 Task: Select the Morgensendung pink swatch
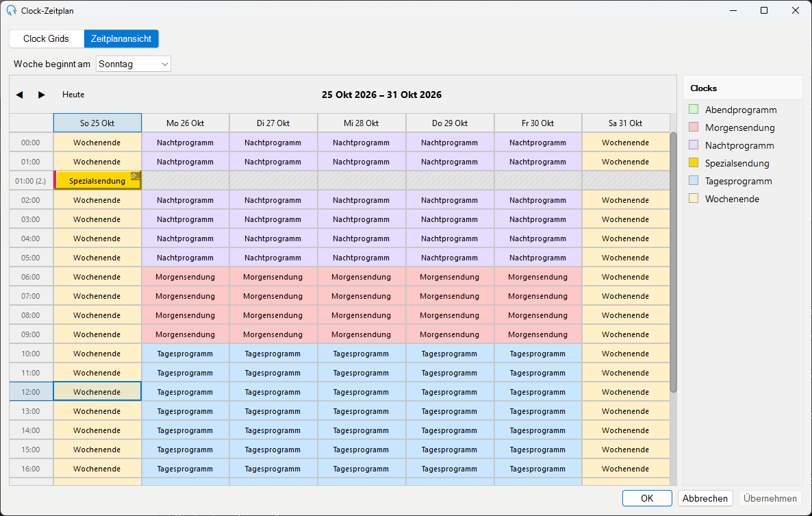(x=694, y=127)
